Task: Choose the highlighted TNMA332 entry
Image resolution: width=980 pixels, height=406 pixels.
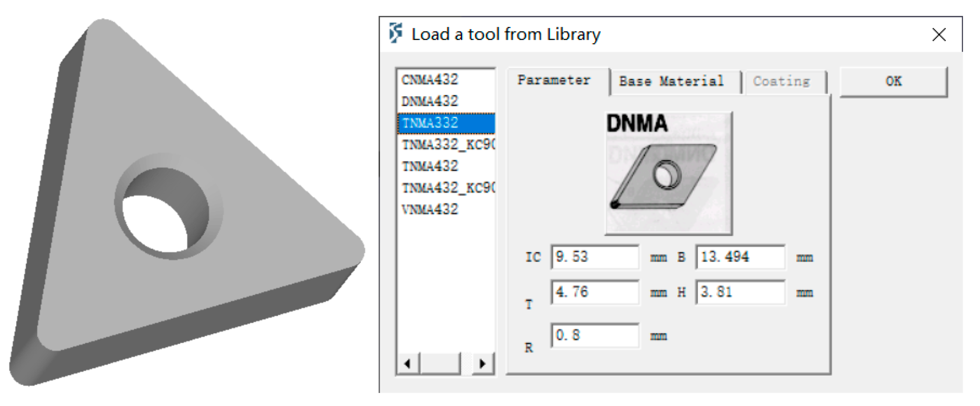Action: point(430,123)
